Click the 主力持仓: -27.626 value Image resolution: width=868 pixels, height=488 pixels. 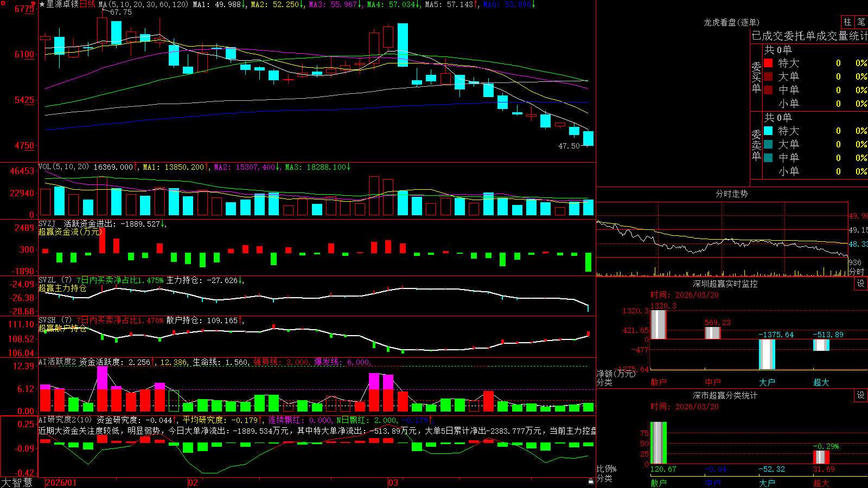[x=202, y=280]
